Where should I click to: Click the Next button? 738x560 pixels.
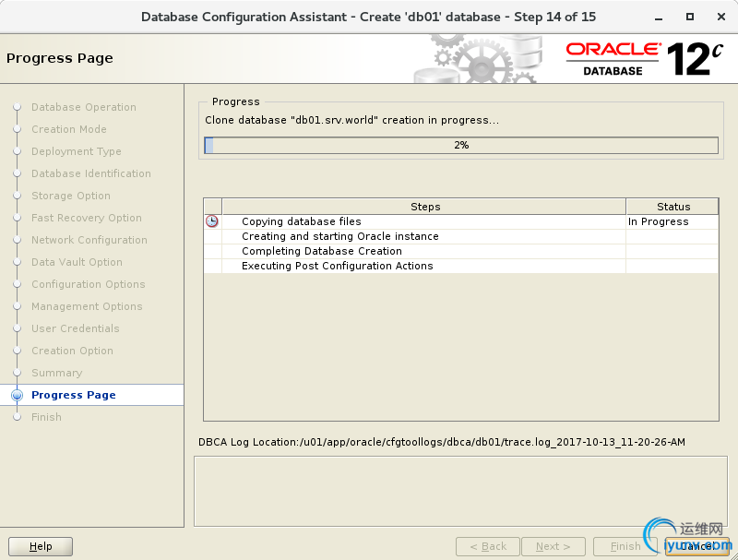553,546
